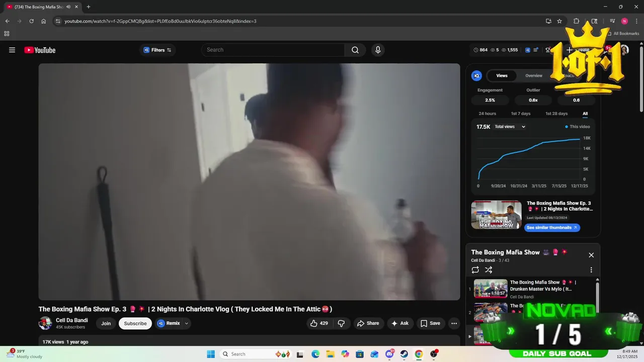Open the Cell Da Bandi playlist channel link
The image size is (644, 362).
[x=482, y=260]
